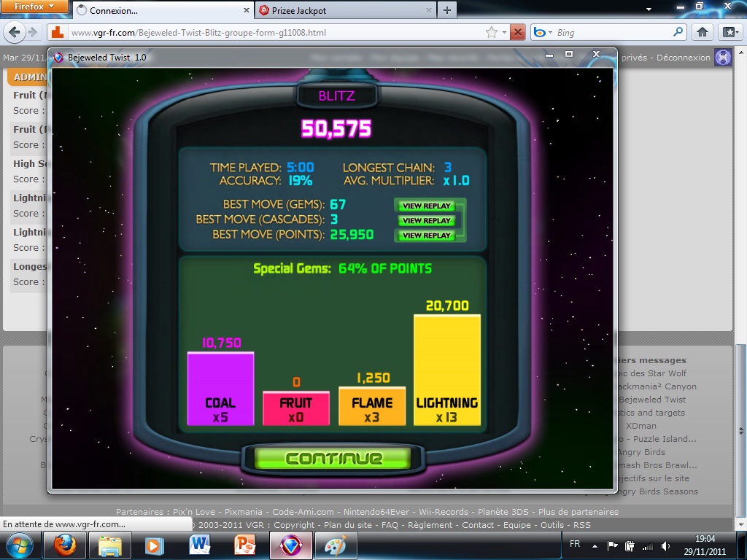747x560 pixels.
Task: Expand the URL history dropdown arrow
Action: click(504, 32)
